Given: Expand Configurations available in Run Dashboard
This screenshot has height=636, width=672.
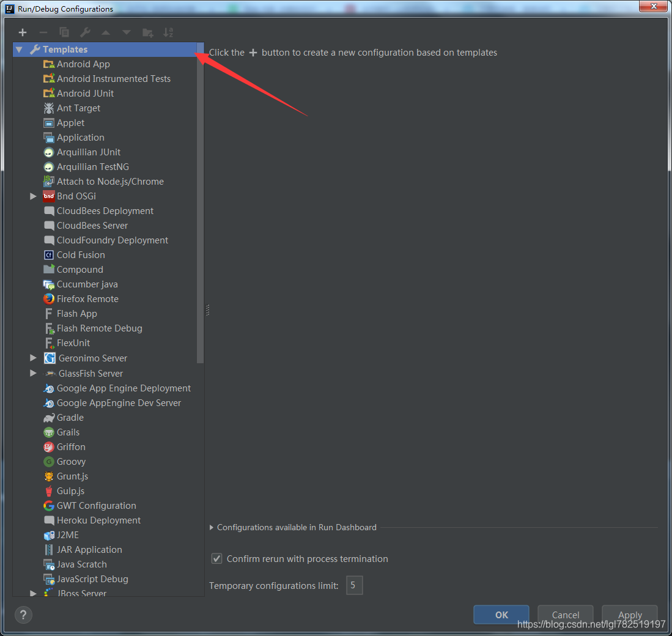Looking at the screenshot, I should coord(212,528).
